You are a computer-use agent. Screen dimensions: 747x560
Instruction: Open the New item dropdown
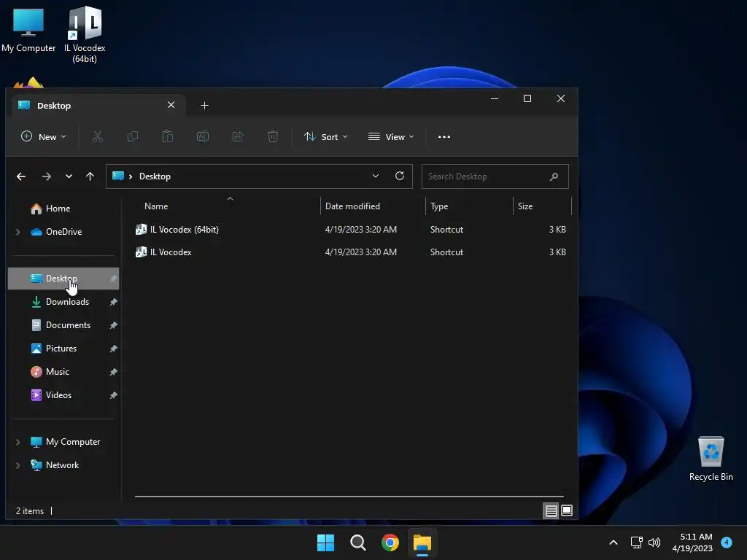(43, 136)
